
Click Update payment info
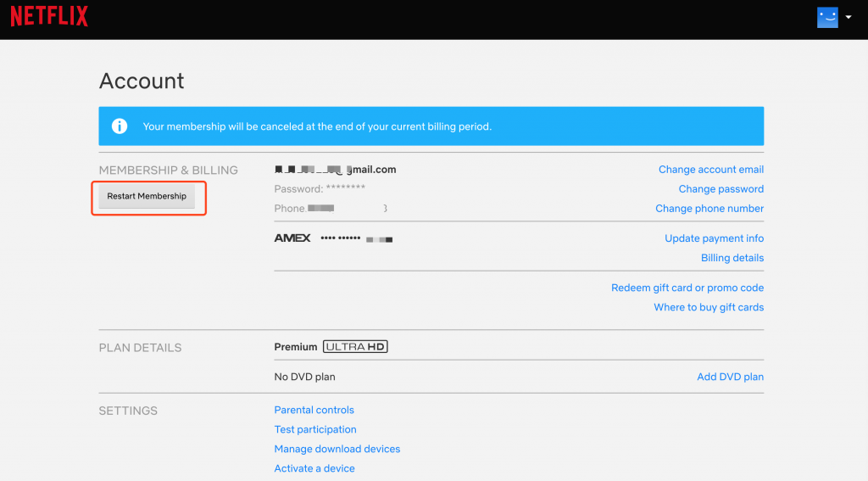pyautogui.click(x=714, y=238)
